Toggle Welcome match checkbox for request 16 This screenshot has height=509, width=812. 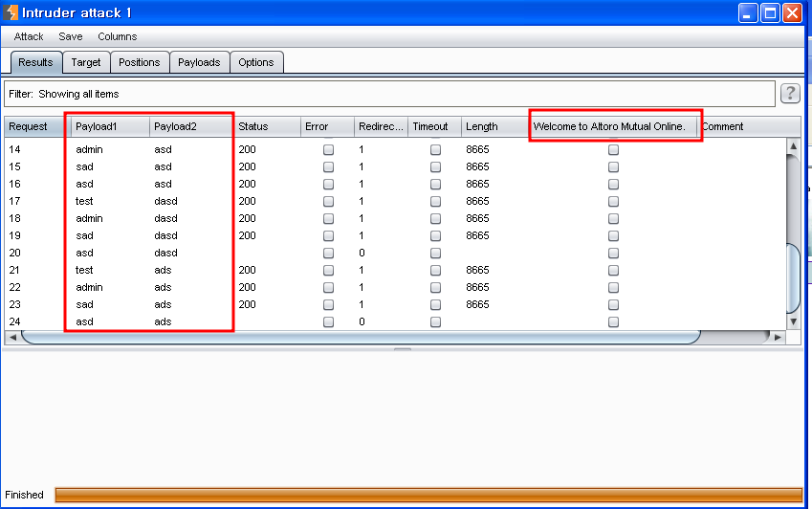[x=614, y=184]
